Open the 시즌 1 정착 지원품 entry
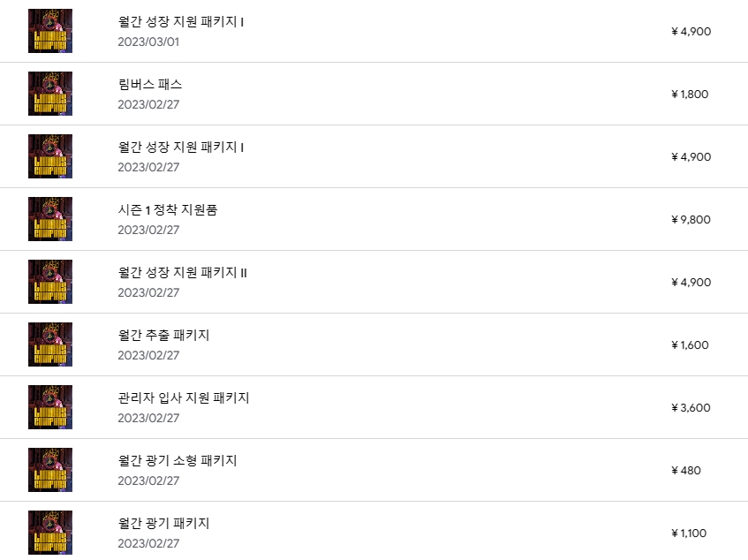Image resolution: width=748 pixels, height=560 pixels. click(167, 210)
